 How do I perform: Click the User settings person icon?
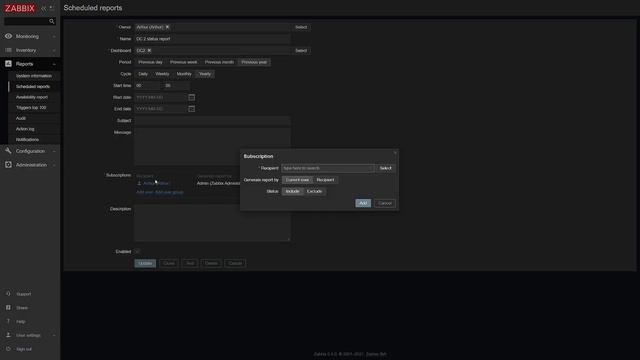coord(8,335)
